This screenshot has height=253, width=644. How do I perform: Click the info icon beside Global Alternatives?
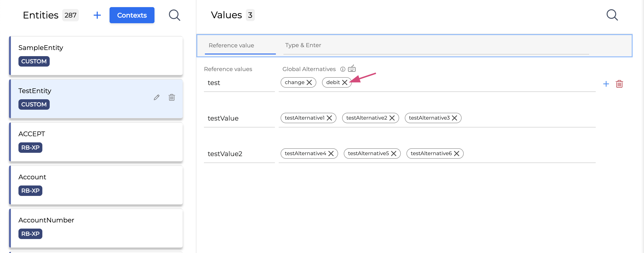click(343, 69)
